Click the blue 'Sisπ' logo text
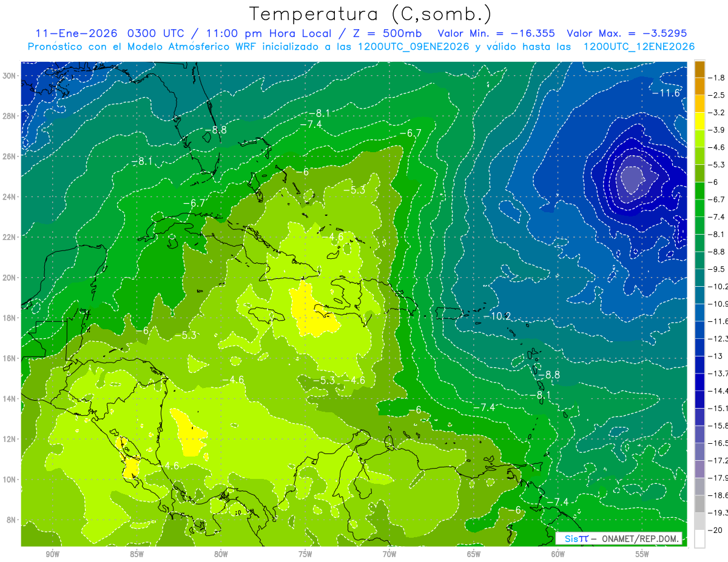This screenshot has width=728, height=562. (576, 538)
